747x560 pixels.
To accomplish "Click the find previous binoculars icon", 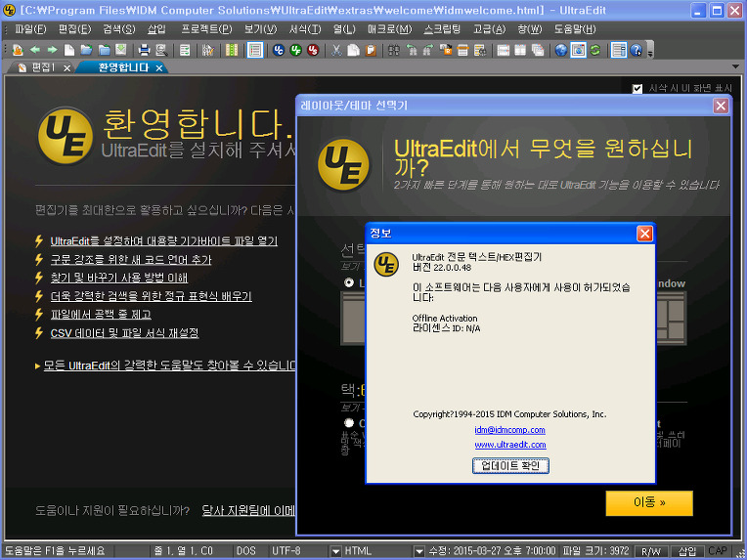I will [x=411, y=50].
